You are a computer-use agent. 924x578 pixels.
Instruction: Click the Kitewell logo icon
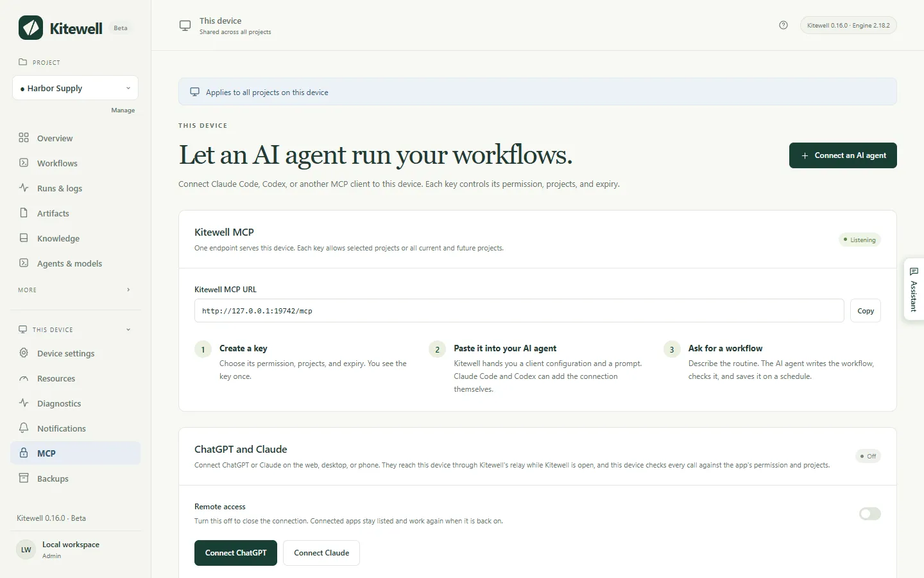31,28
